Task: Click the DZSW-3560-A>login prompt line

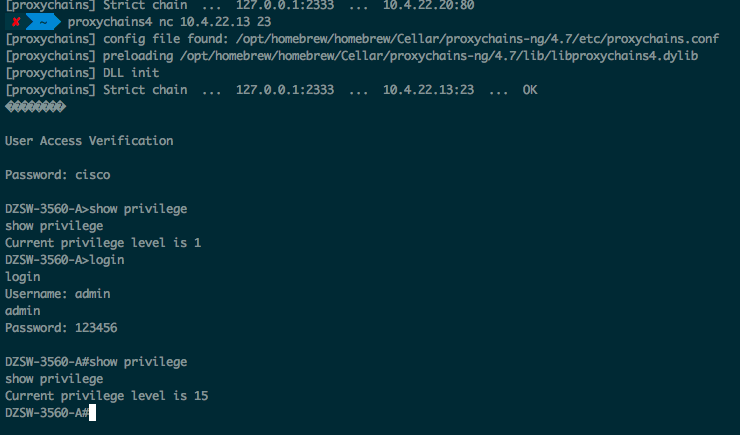Action: pos(65,259)
